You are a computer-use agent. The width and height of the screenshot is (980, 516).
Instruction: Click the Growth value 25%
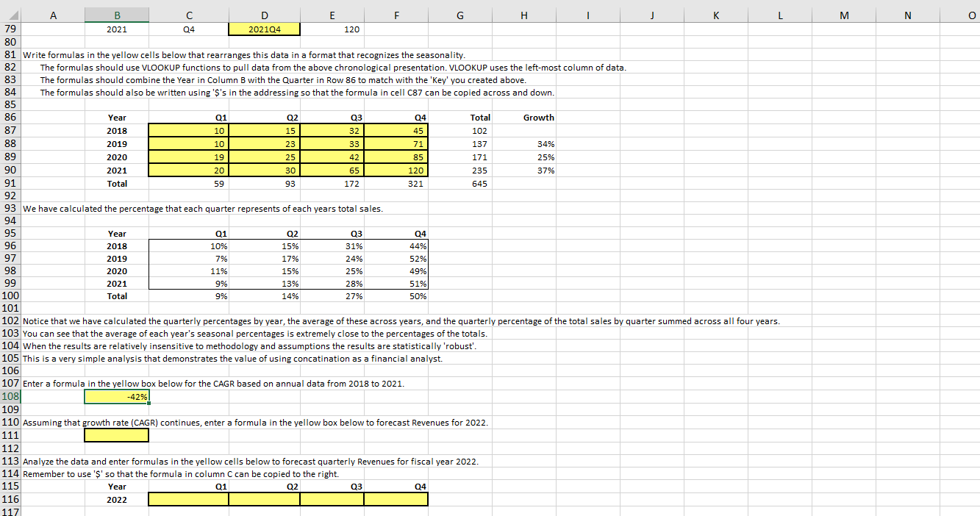pyautogui.click(x=546, y=157)
